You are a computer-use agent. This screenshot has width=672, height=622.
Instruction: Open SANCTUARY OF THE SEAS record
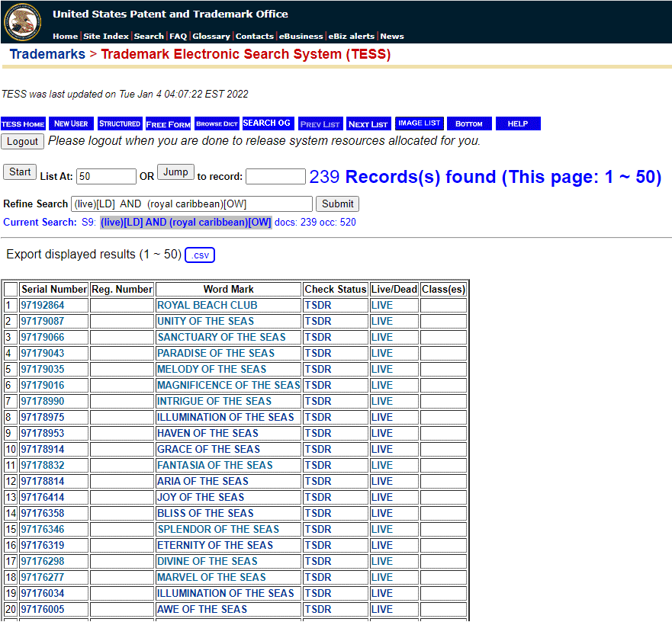pos(221,337)
